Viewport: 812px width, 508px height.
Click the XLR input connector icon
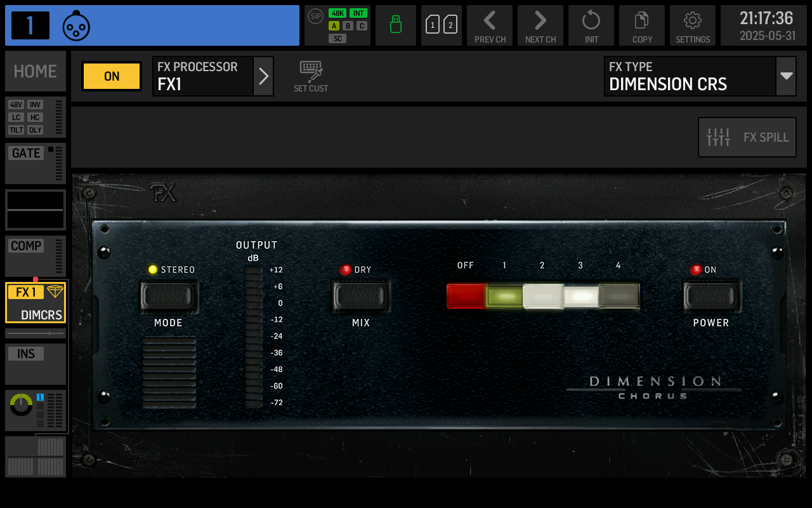pyautogui.click(x=76, y=26)
